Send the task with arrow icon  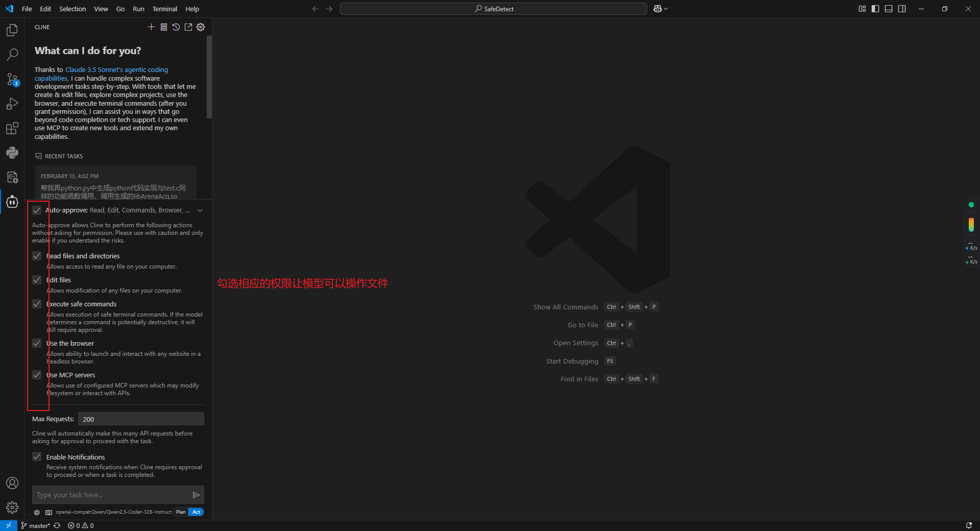[196, 495]
